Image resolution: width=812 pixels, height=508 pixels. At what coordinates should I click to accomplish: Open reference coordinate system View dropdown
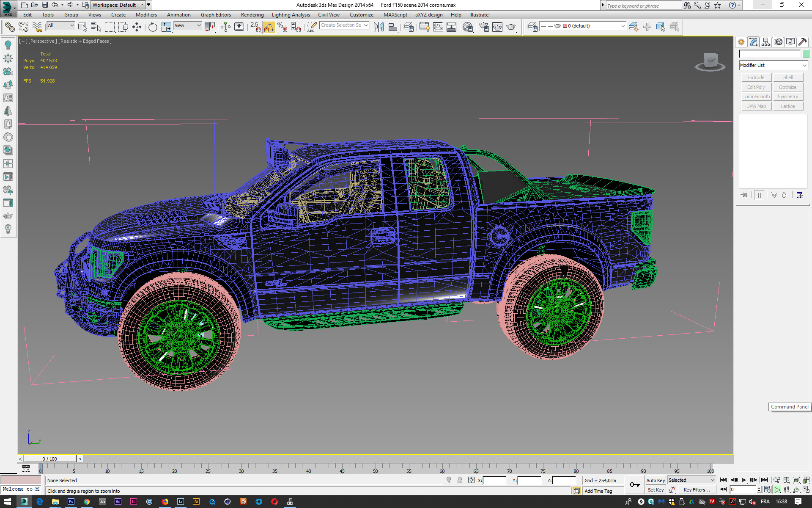coord(188,25)
